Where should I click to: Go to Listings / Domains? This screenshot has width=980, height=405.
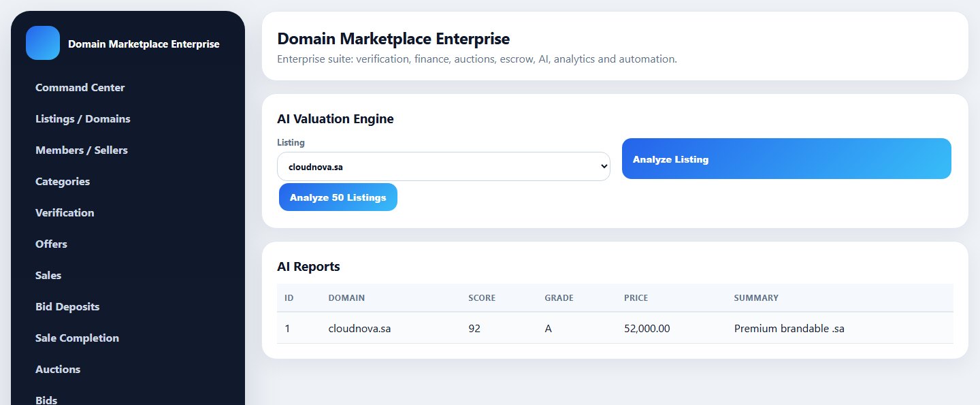click(83, 119)
